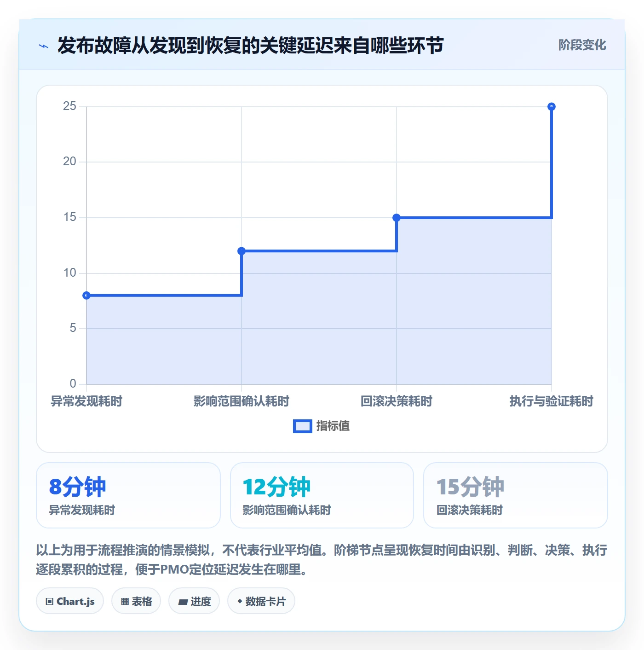
Task: Click the x-axis label 回滚决策耗时
Action: [397, 401]
